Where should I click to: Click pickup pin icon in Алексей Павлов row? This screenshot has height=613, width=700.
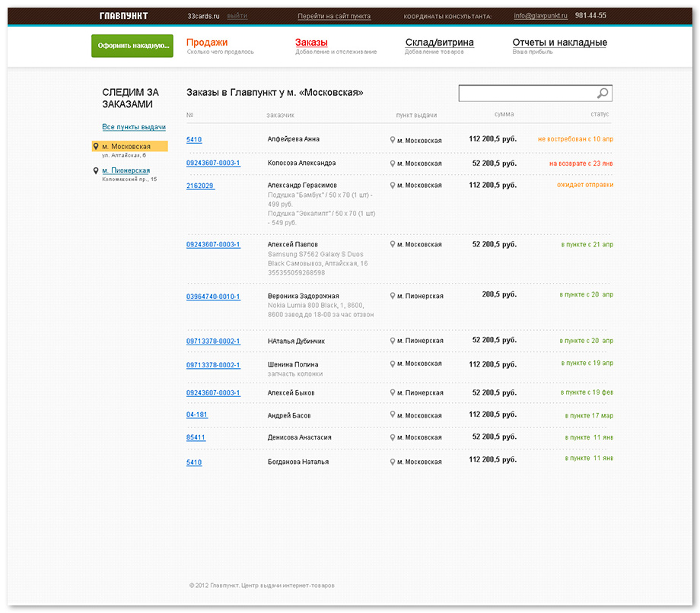click(392, 244)
